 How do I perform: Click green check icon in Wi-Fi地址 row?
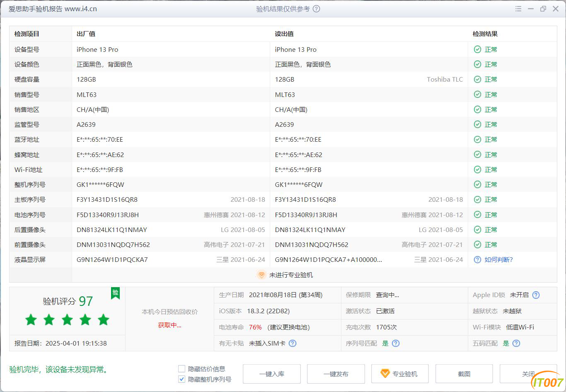[477, 169]
